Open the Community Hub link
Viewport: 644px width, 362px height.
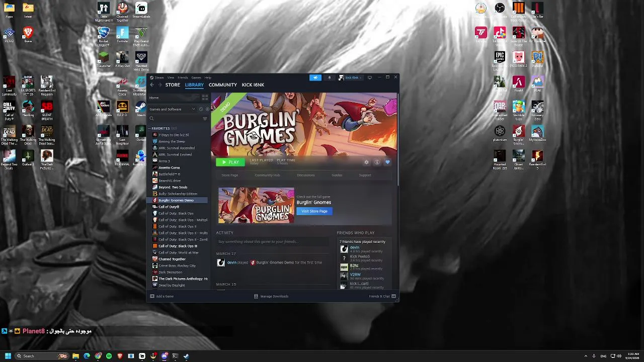point(267,175)
